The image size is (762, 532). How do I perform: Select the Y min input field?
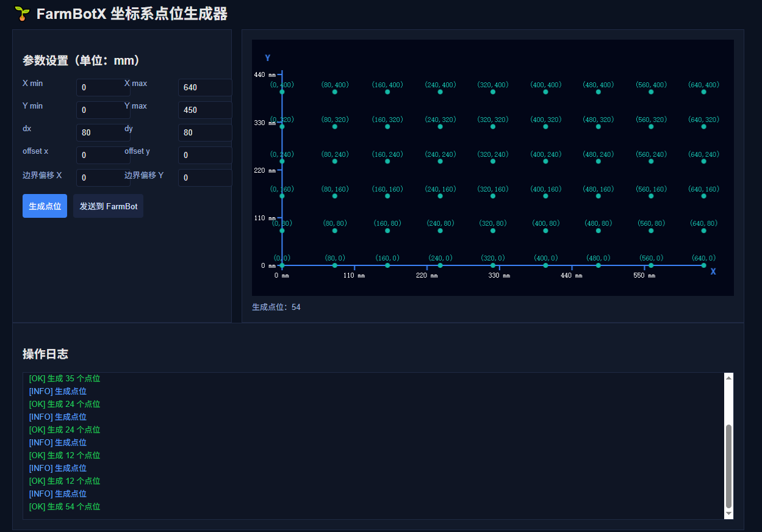tap(102, 110)
